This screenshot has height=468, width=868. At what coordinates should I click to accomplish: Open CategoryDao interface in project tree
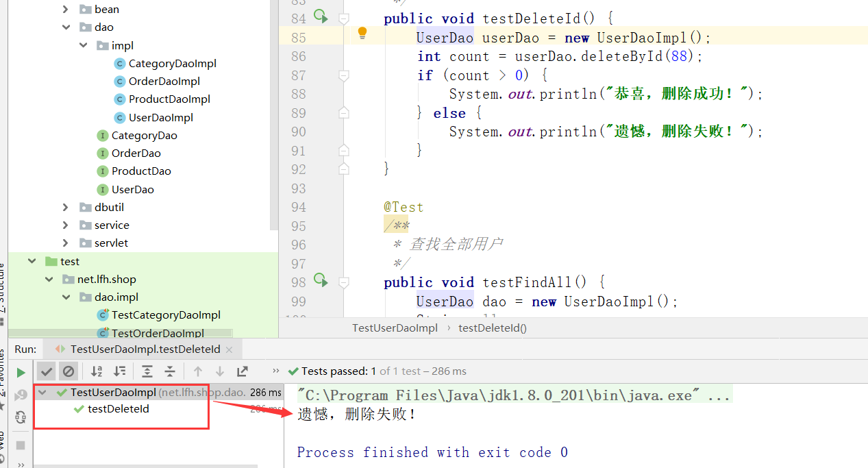point(144,135)
